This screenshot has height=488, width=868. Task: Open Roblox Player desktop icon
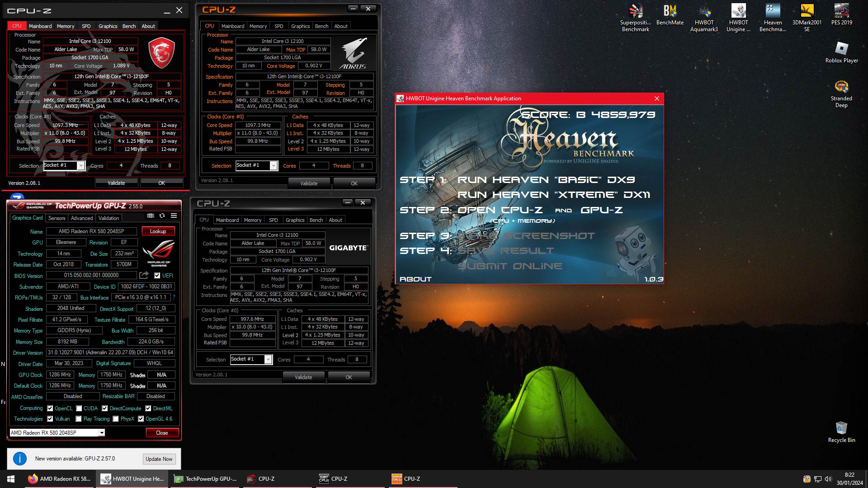point(841,52)
